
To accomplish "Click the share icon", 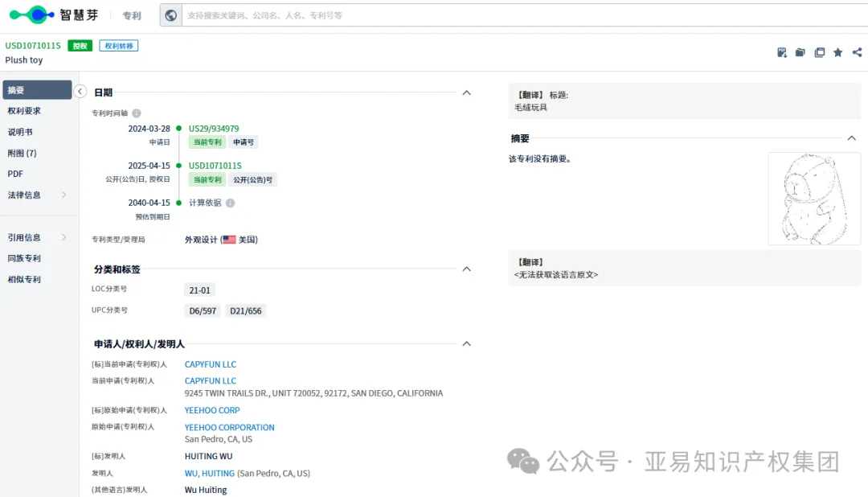I will (857, 52).
